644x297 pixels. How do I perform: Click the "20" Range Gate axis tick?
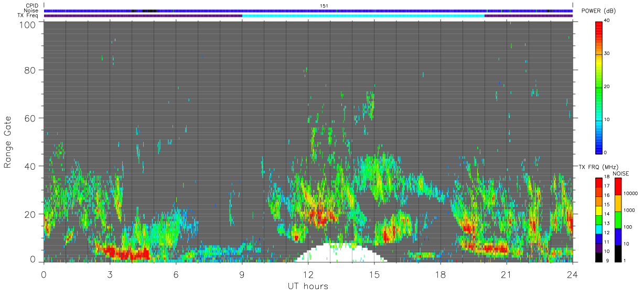tap(31, 214)
